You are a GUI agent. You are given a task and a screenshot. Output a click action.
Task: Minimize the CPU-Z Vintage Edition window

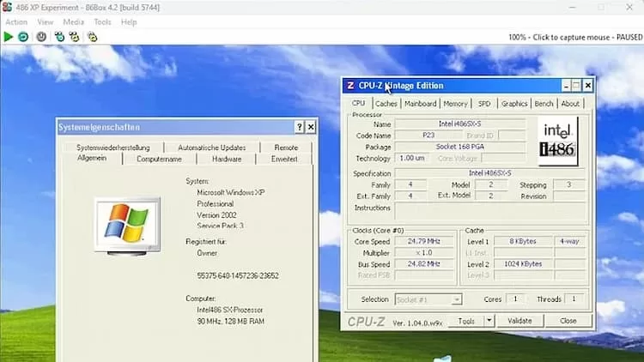(x=566, y=86)
